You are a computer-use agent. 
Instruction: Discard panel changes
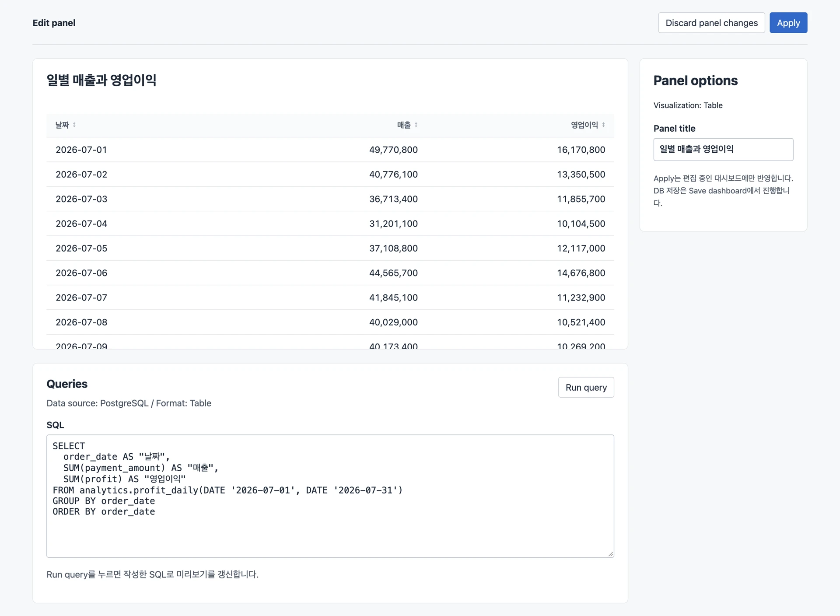coord(711,23)
